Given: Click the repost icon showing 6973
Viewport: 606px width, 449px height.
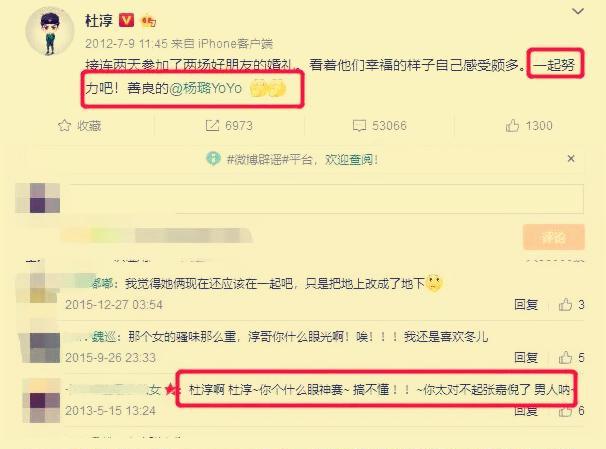Looking at the screenshot, I should (x=212, y=126).
